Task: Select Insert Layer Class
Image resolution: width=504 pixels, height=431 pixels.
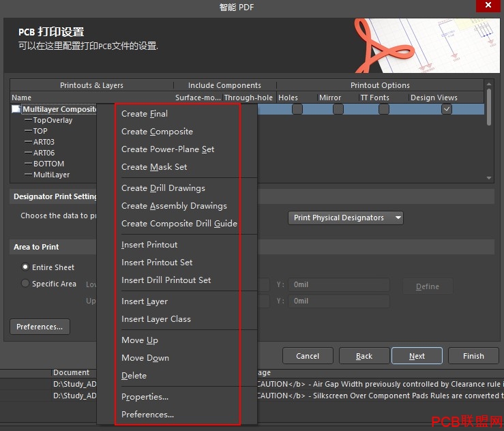Action: (156, 319)
